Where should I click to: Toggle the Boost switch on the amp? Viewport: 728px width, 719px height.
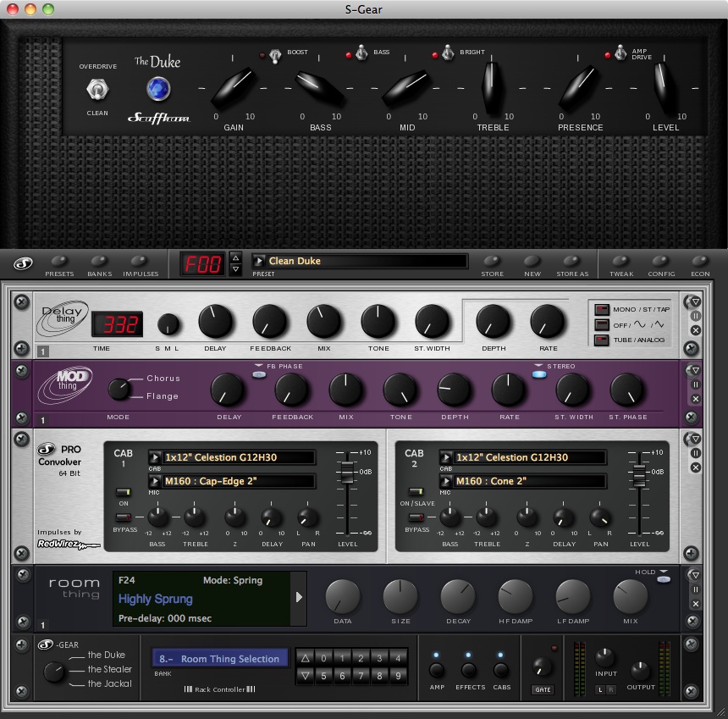[x=275, y=56]
